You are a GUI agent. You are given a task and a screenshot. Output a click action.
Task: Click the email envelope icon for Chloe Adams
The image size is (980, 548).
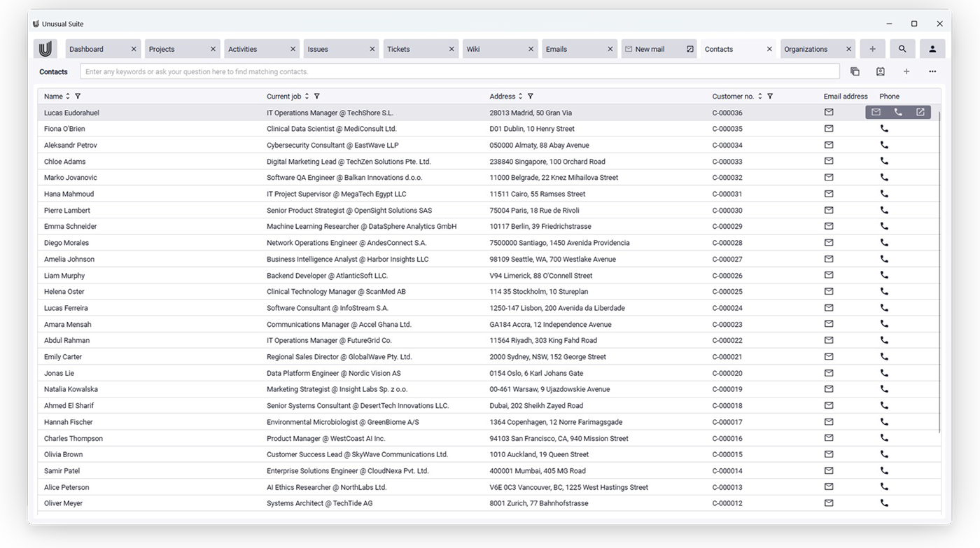(x=829, y=161)
